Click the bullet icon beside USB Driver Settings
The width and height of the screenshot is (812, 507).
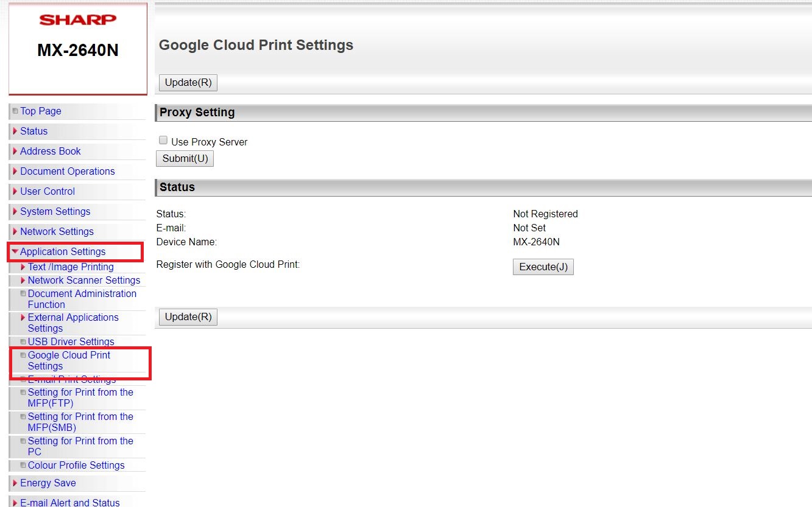click(x=23, y=342)
